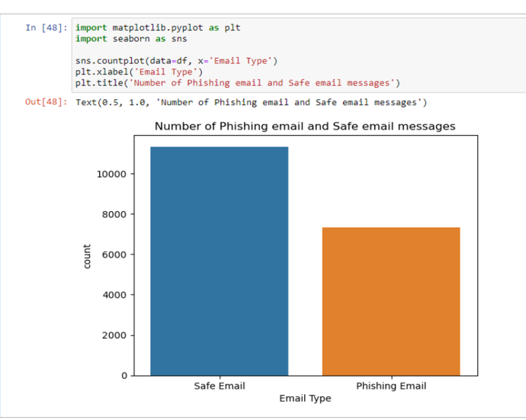This screenshot has width=526, height=420.
Task: Place cursor on import seaborn line
Action: (x=131, y=39)
